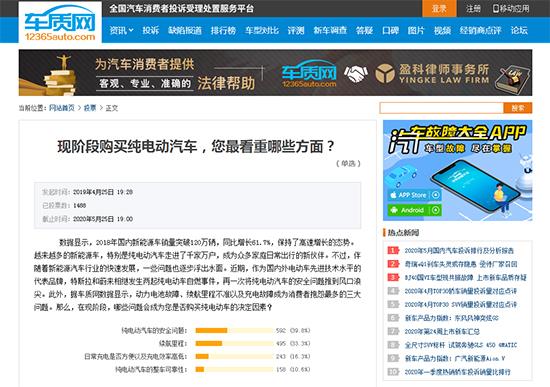
Task: Go to 新车调查 section
Action: click(330, 31)
